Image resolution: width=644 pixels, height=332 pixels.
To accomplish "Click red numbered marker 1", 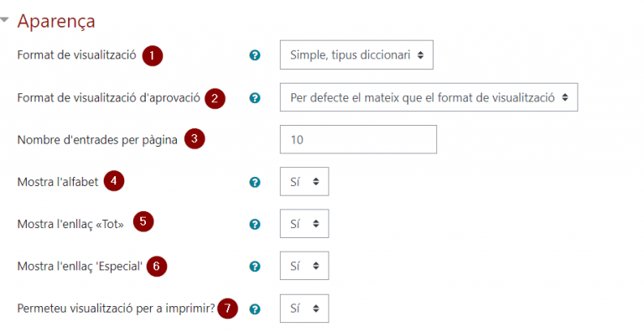I will 153,55.
